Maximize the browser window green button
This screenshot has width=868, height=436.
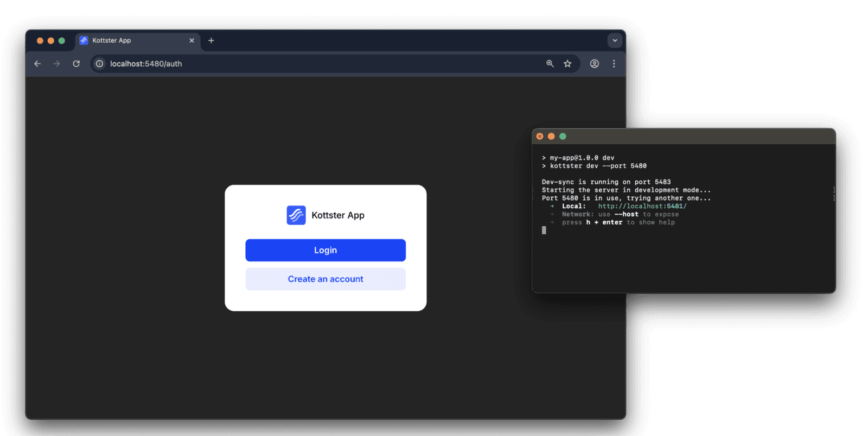click(62, 41)
